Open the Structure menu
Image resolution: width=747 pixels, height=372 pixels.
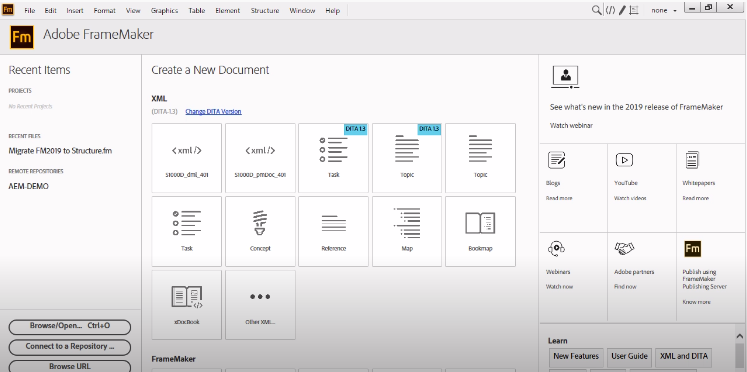point(265,10)
